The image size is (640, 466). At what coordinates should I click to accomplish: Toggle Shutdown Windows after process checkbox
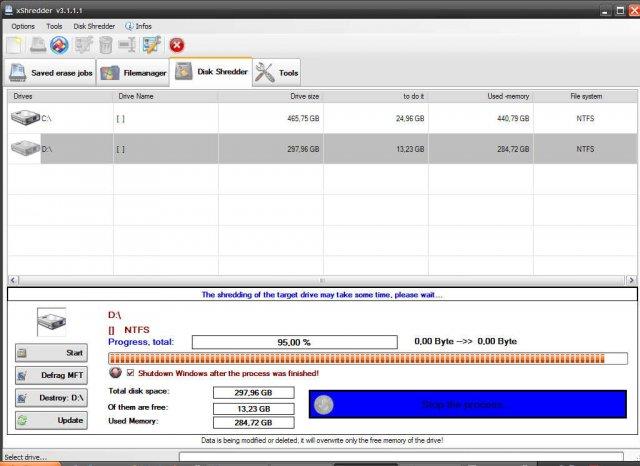pyautogui.click(x=131, y=373)
